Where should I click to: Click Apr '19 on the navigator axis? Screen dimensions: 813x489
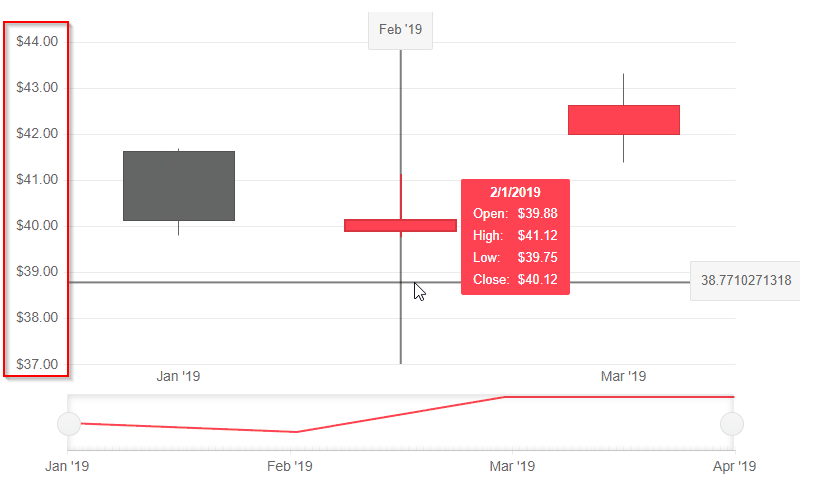coord(734,466)
